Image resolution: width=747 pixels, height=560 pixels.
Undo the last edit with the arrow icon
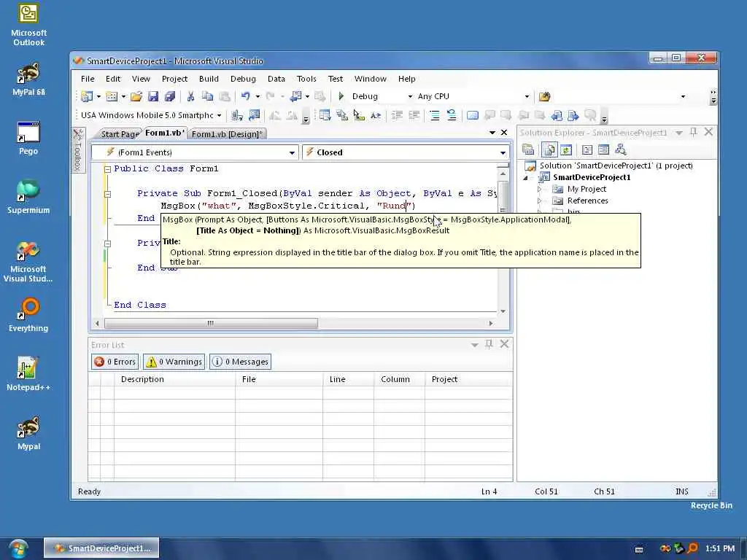tap(245, 96)
